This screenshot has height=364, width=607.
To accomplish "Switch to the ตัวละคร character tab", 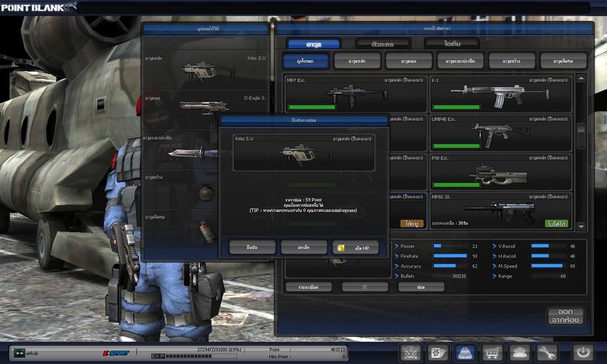I will 382,44.
